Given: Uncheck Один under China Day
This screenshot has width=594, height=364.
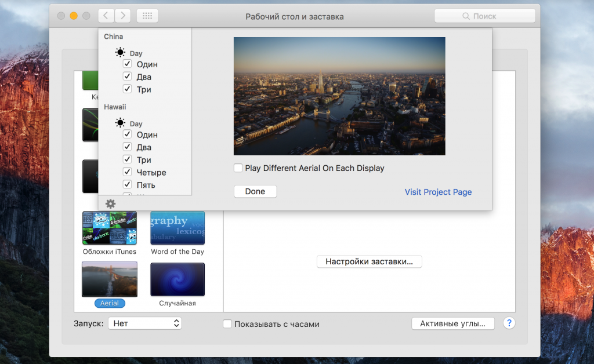Looking at the screenshot, I should (128, 64).
